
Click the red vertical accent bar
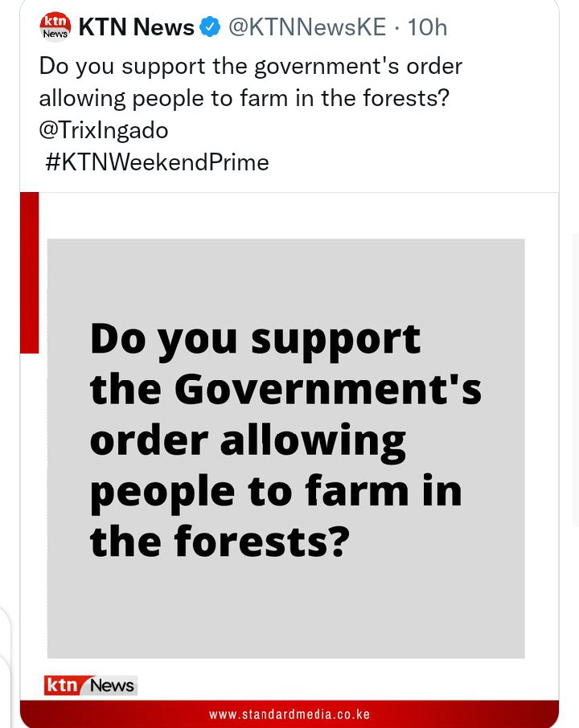click(29, 272)
